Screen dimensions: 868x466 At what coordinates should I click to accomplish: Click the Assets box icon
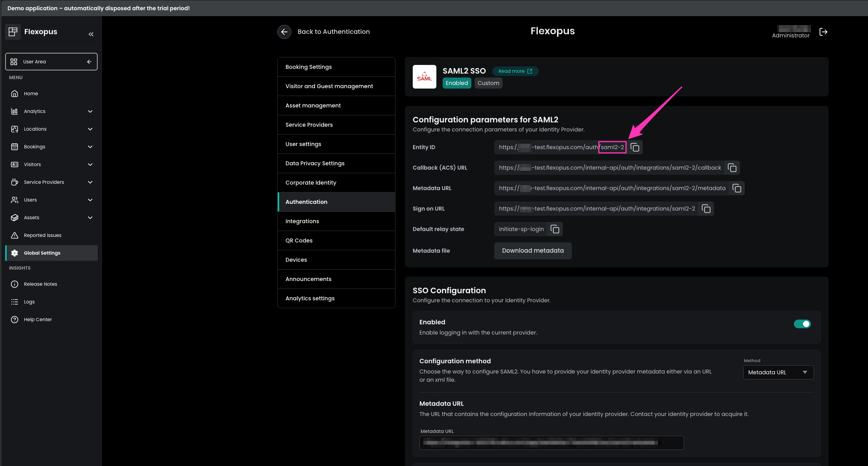(x=15, y=218)
